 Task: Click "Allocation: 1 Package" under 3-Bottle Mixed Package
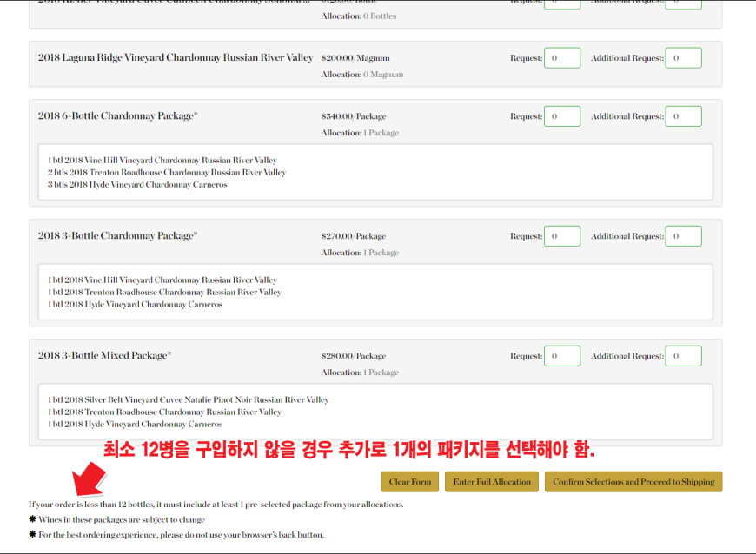coord(360,373)
